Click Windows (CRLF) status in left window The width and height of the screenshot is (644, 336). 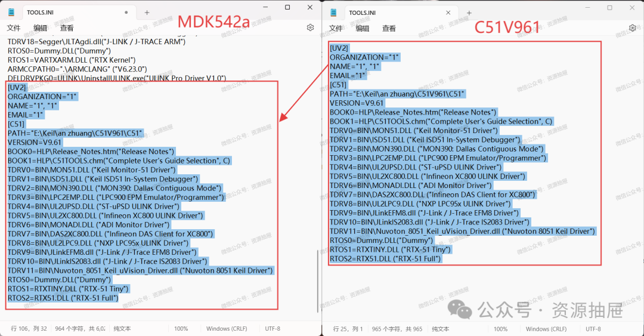pyautogui.click(x=227, y=329)
